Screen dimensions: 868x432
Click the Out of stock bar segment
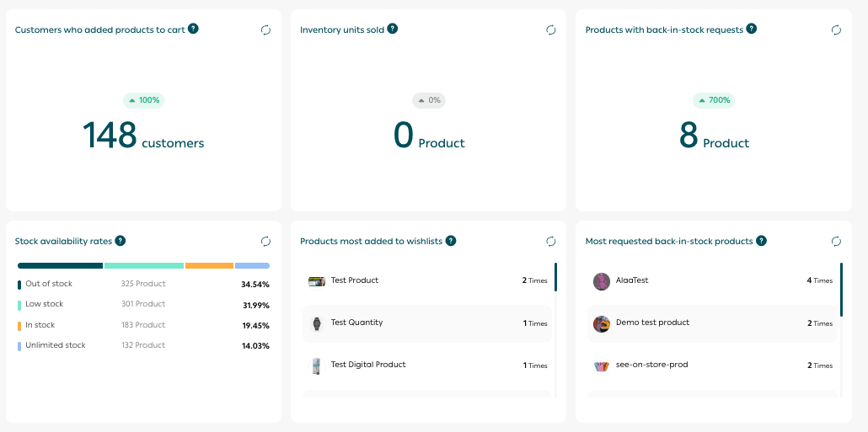click(x=60, y=265)
